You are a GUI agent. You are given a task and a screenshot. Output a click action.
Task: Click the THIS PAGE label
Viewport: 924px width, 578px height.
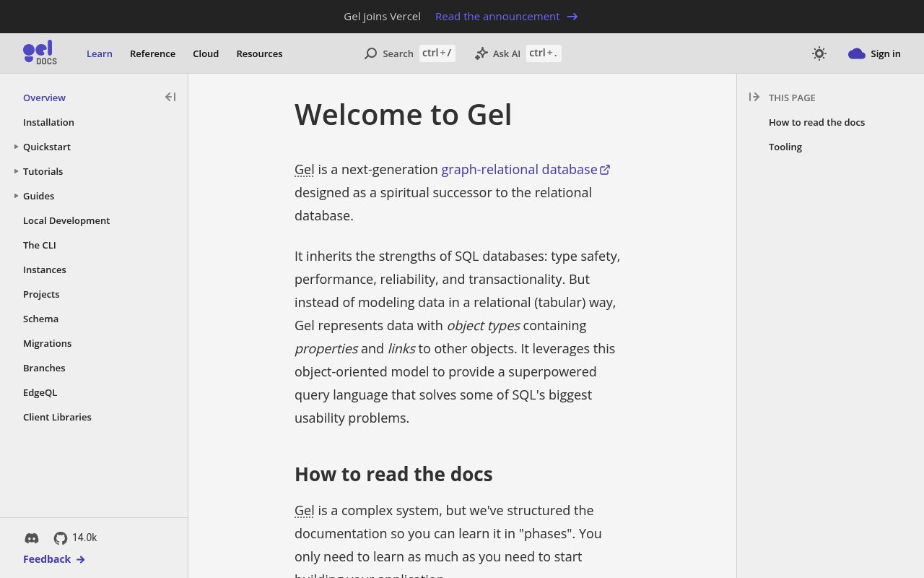click(x=792, y=98)
